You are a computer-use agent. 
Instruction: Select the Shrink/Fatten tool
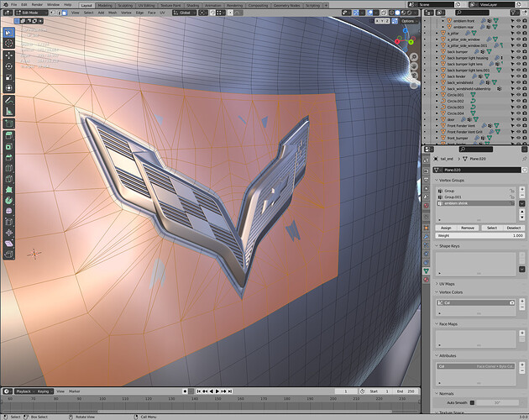(x=8, y=233)
